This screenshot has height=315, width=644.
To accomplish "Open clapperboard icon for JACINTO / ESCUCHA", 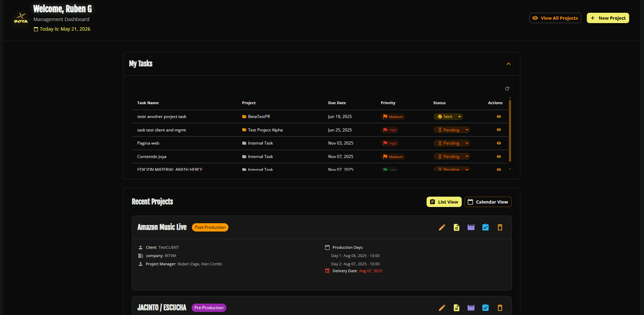I will click(x=471, y=308).
